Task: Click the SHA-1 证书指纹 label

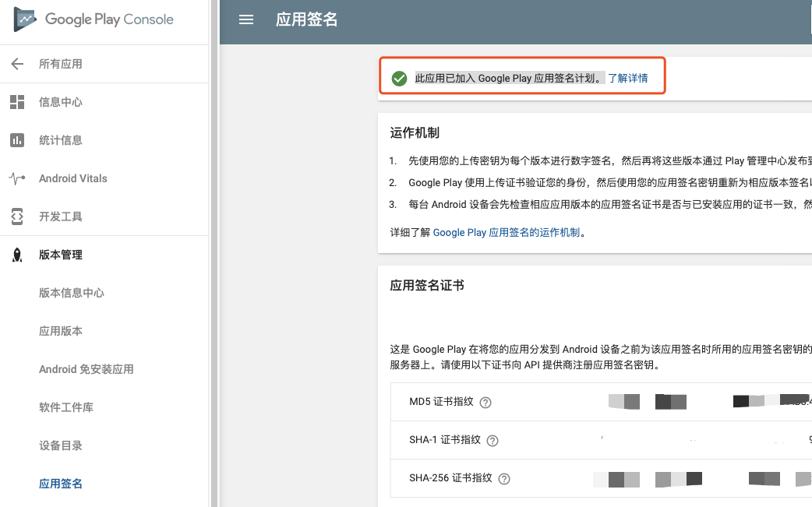Action: click(445, 440)
